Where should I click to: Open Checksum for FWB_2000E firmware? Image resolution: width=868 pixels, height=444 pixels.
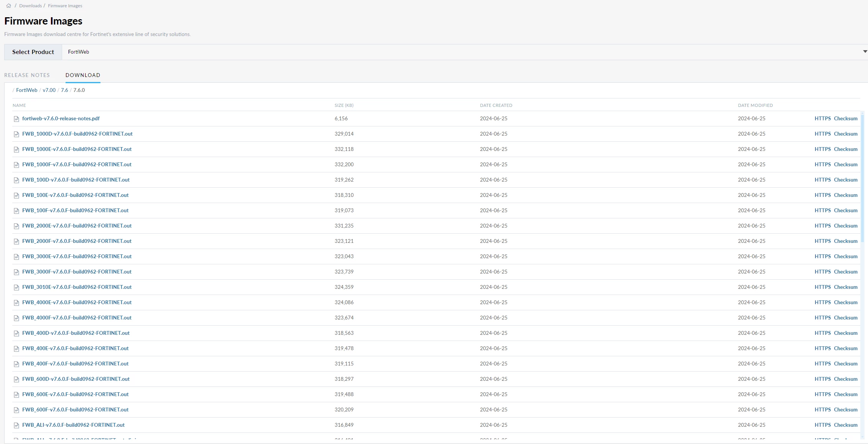tap(846, 226)
